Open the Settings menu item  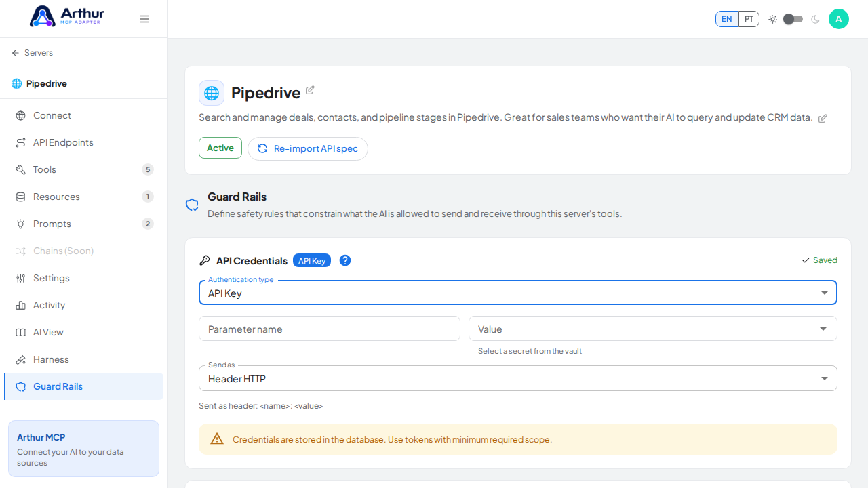pyautogui.click(x=84, y=278)
